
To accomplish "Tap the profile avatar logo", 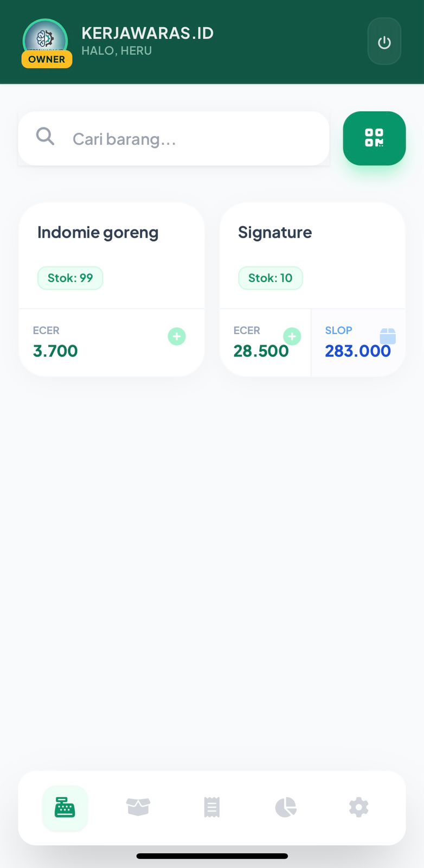I will point(45,37).
